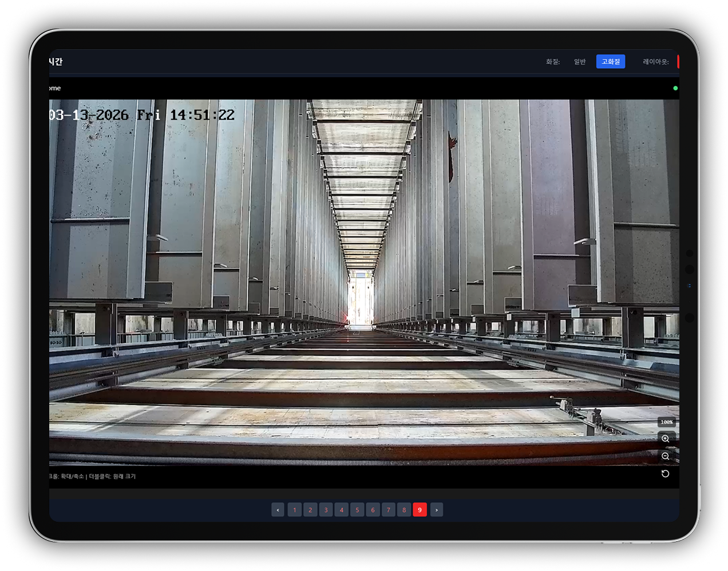This screenshot has width=728, height=571.
Task: Zoom in on the camera feed
Action: (x=665, y=439)
